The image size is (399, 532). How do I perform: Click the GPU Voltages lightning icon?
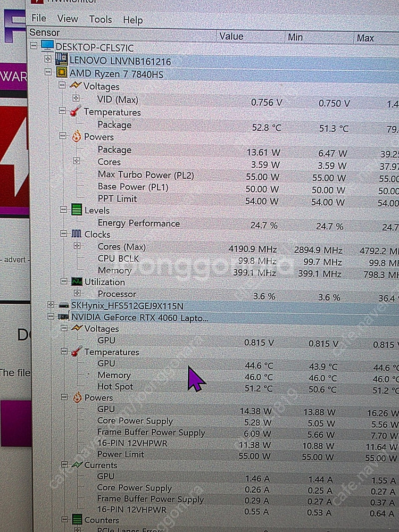[77, 328]
